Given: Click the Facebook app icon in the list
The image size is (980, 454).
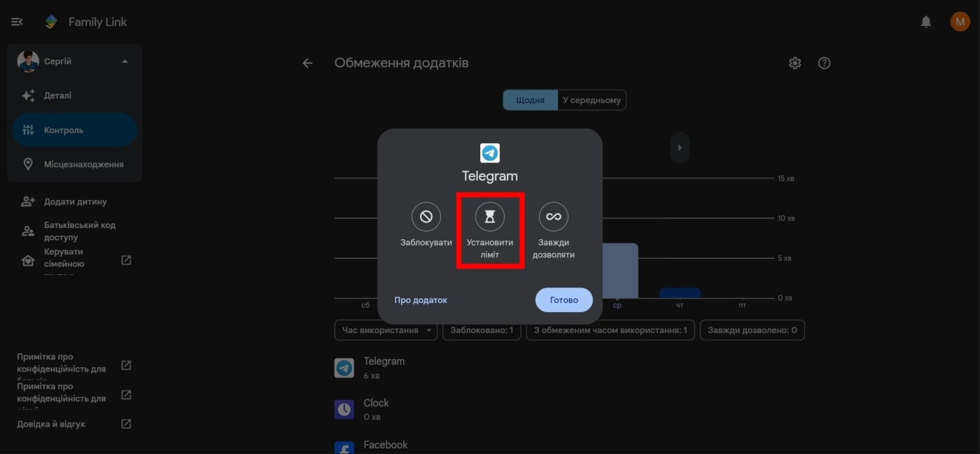Looking at the screenshot, I should tap(344, 448).
